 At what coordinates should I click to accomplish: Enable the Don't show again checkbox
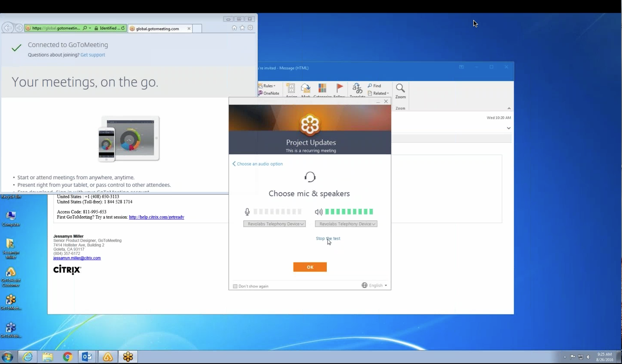pyautogui.click(x=235, y=286)
